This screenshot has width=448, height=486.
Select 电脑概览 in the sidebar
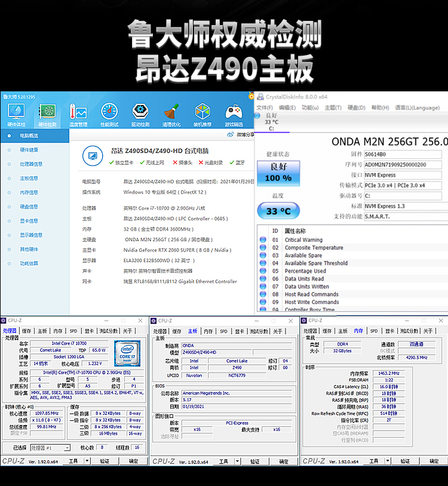coord(35,136)
